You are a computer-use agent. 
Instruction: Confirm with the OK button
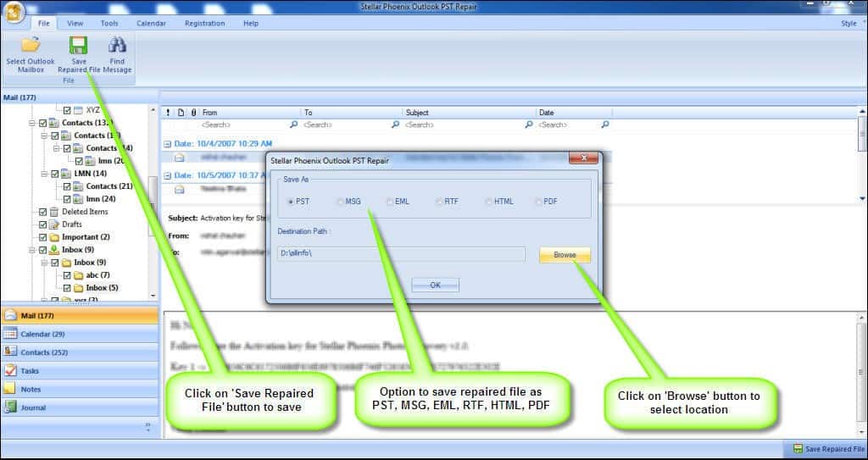coord(435,285)
